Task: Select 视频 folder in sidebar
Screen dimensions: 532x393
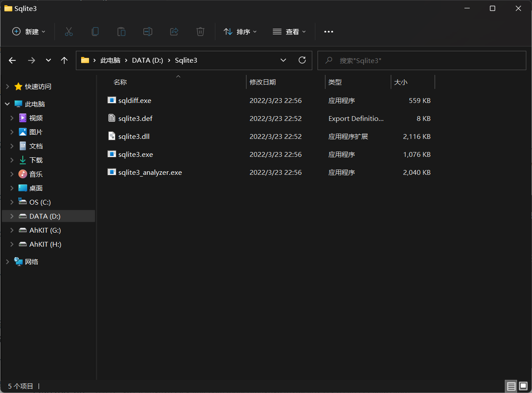Action: point(36,118)
